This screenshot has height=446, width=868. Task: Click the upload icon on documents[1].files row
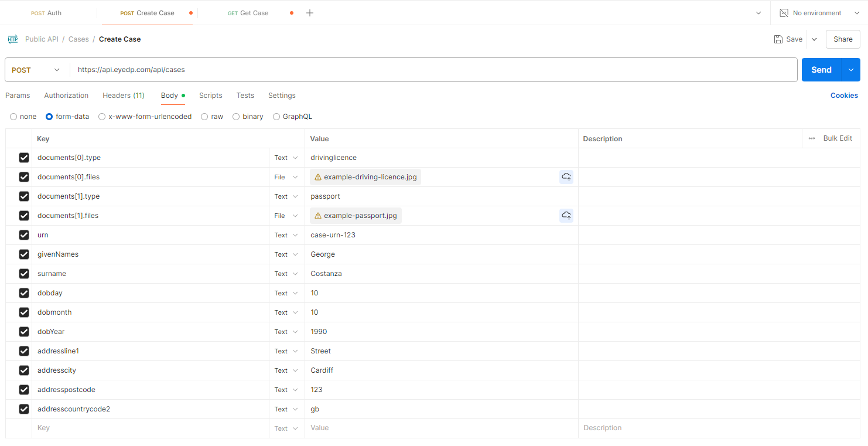(x=566, y=215)
